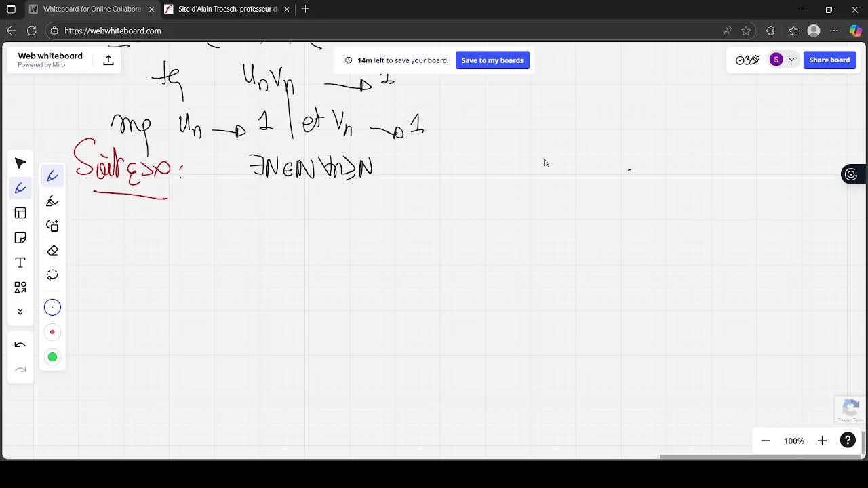Close the Site d'Alain Troesch tab
The width and height of the screenshot is (868, 488).
click(x=287, y=9)
